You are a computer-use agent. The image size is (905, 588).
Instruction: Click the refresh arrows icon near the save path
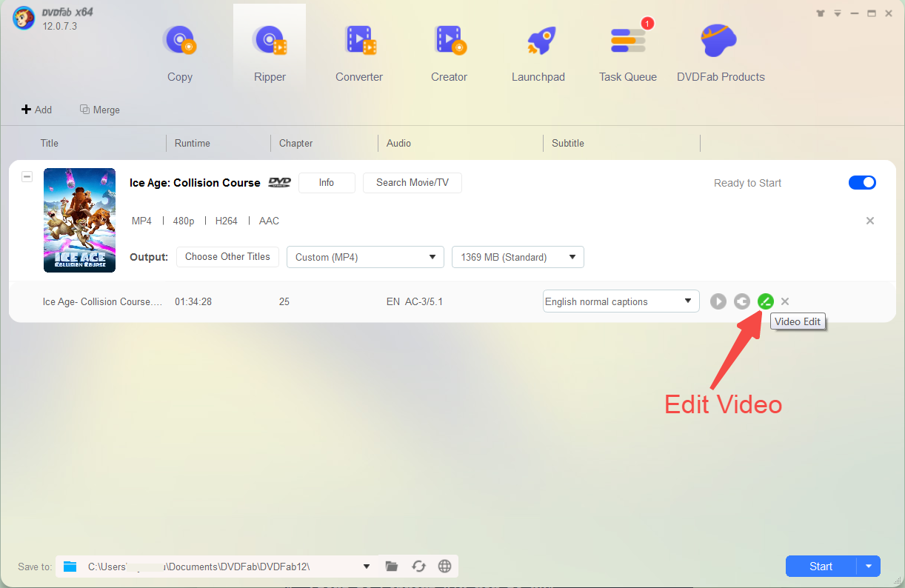click(418, 567)
